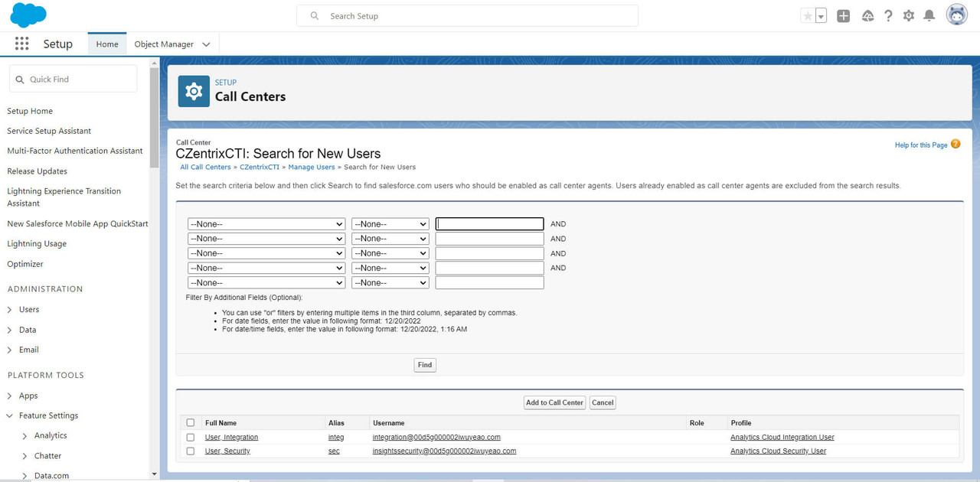This screenshot has width=980, height=482.
Task: Open the integration@00d5g000002iwuyeao.com username link
Action: coord(436,438)
